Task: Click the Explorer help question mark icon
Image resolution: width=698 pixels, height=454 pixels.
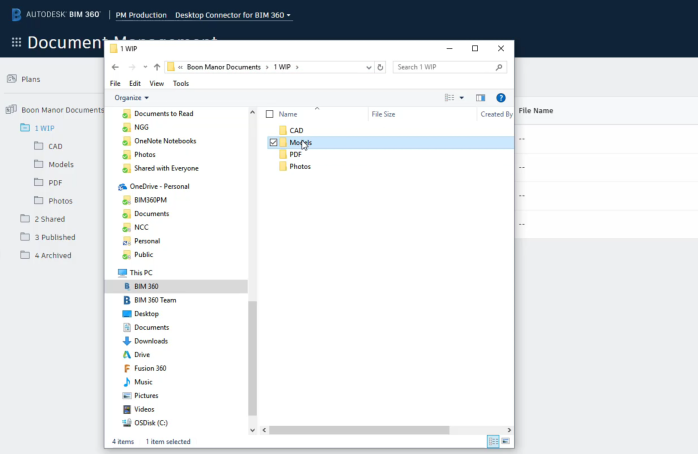Action: click(501, 98)
